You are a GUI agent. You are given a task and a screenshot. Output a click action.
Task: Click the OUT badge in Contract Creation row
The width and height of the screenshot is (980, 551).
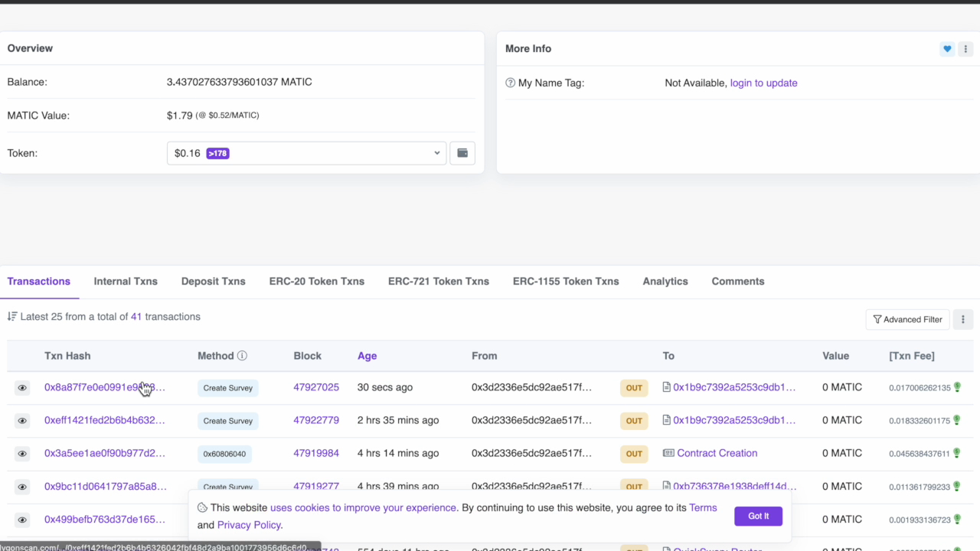click(x=634, y=454)
